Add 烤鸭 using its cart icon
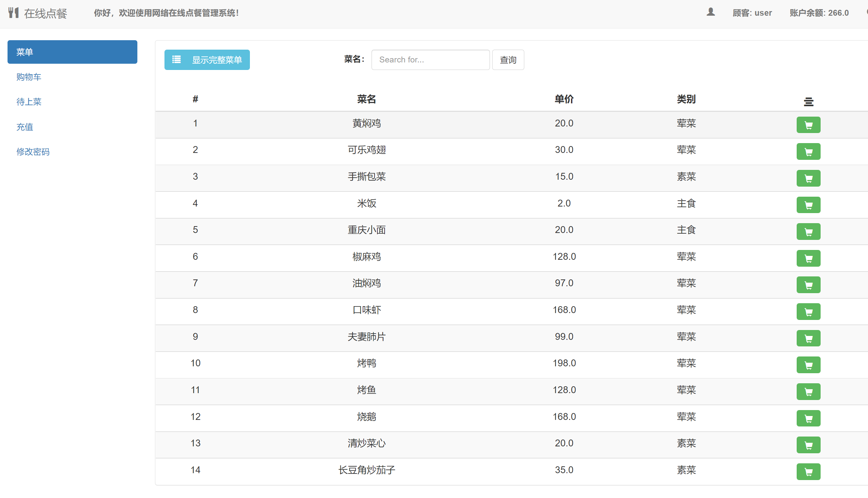868x498 pixels. (x=808, y=365)
